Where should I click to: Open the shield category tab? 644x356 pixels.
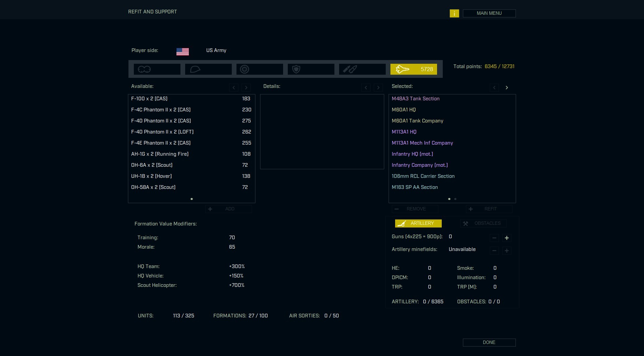click(311, 69)
